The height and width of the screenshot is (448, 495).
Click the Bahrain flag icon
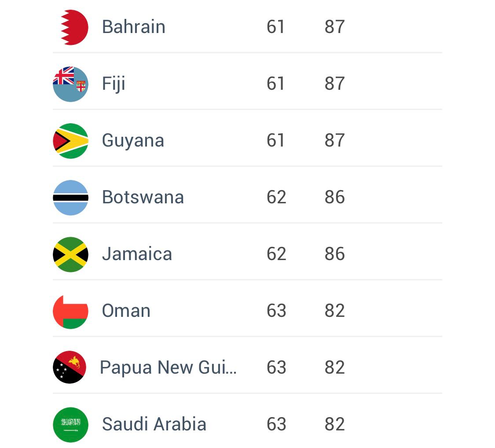pyautogui.click(x=71, y=27)
